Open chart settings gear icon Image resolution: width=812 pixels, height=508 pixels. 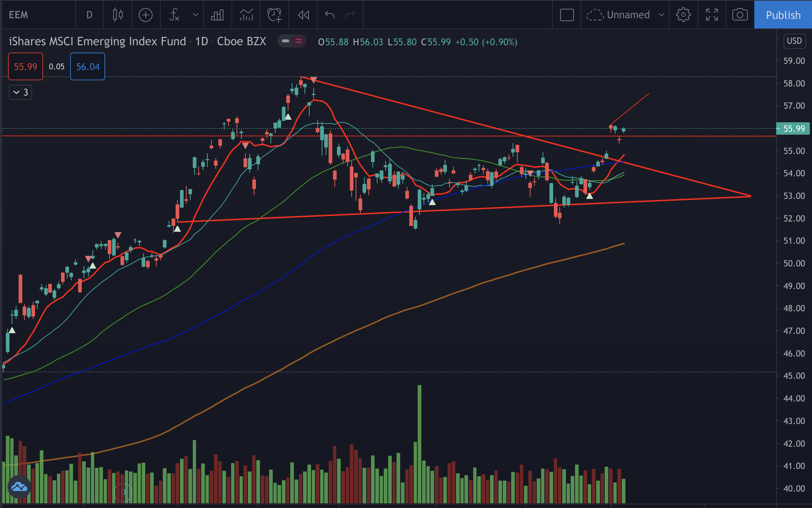coord(683,15)
